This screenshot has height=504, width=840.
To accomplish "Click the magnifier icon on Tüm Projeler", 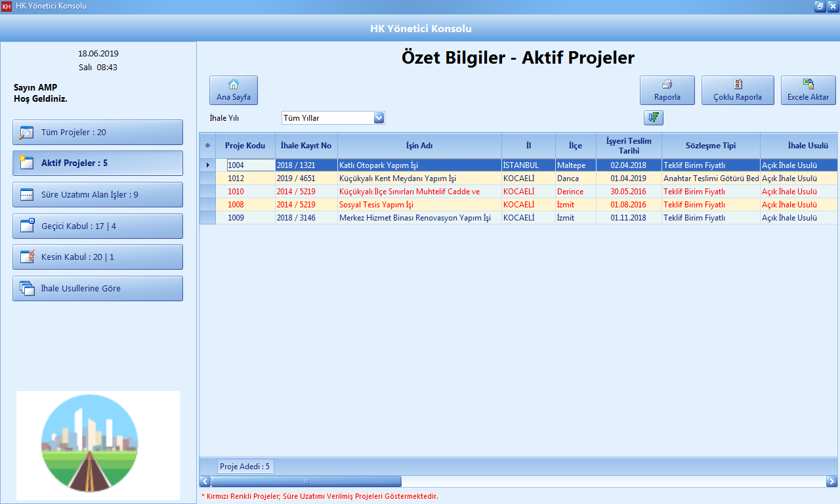I will [27, 132].
